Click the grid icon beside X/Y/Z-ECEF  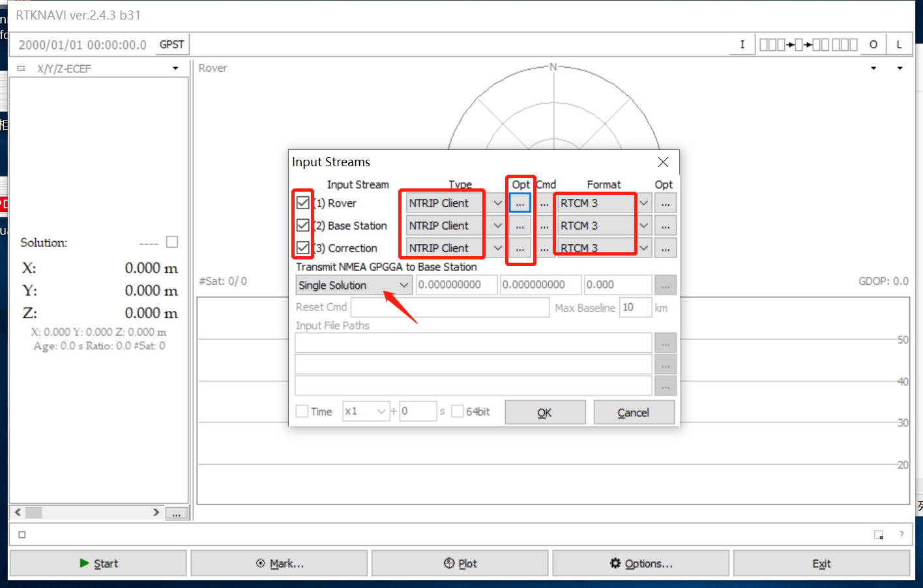point(21,68)
